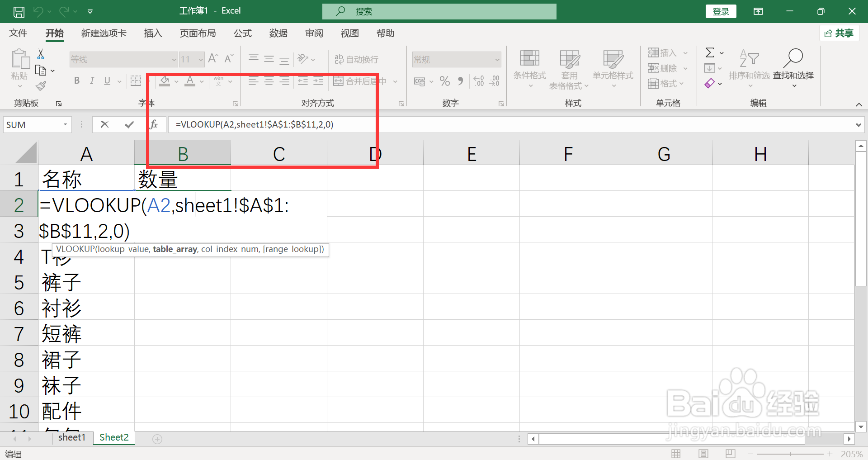Open the font name combo box
Screen dimensions: 868x460
coord(123,59)
